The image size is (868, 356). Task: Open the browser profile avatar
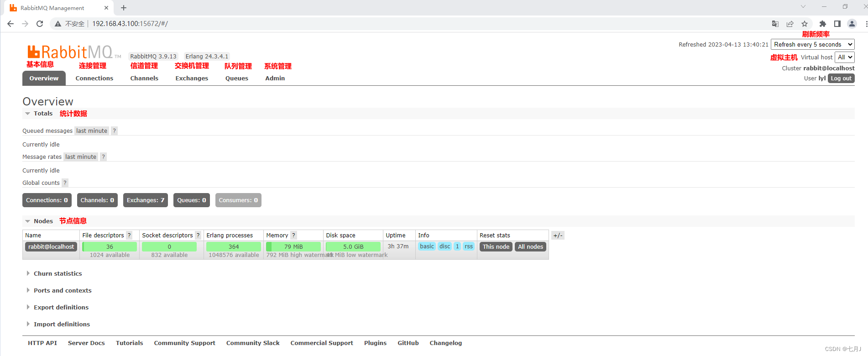[852, 24]
